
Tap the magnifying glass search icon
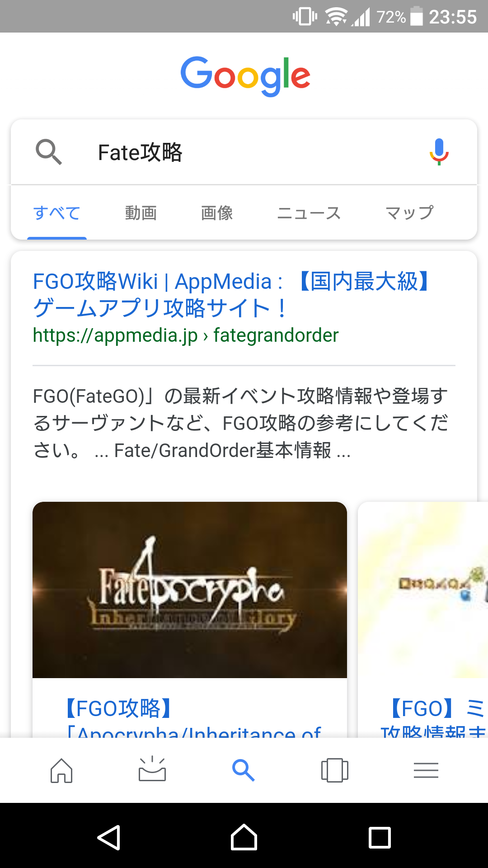tap(48, 152)
